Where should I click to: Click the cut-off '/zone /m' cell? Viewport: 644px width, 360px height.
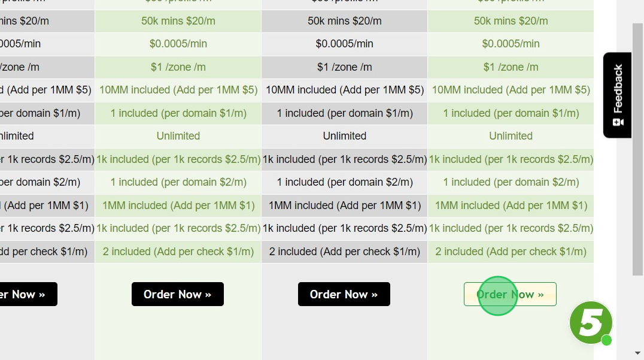tap(20, 67)
